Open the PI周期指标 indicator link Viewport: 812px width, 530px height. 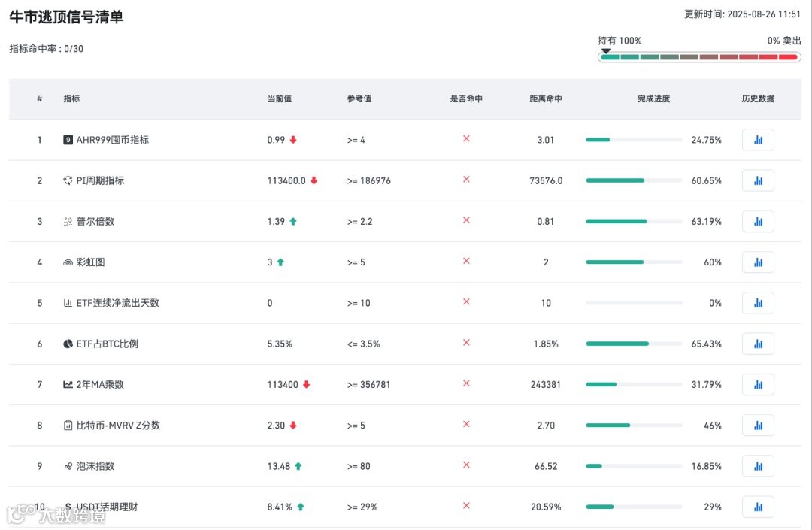tap(100, 180)
